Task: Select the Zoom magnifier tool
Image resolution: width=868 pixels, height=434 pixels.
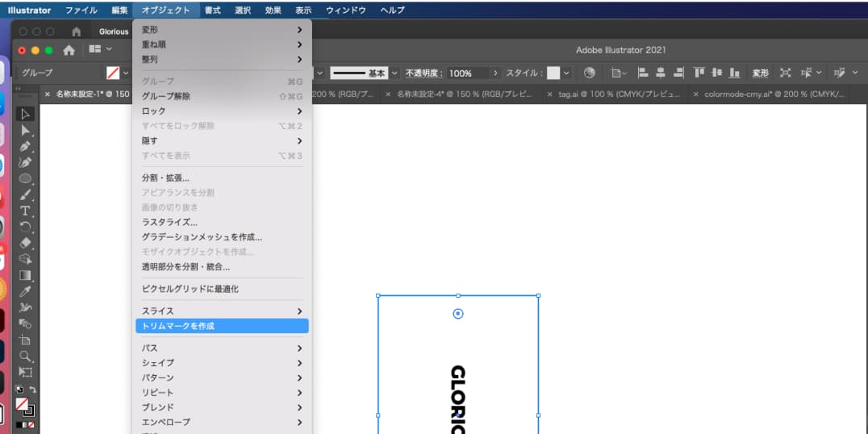Action: (x=26, y=356)
